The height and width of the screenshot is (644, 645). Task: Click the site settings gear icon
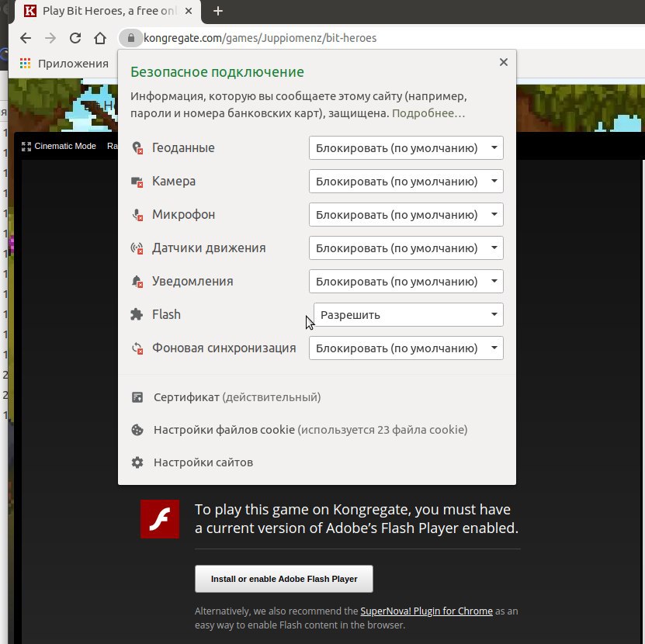pos(137,462)
